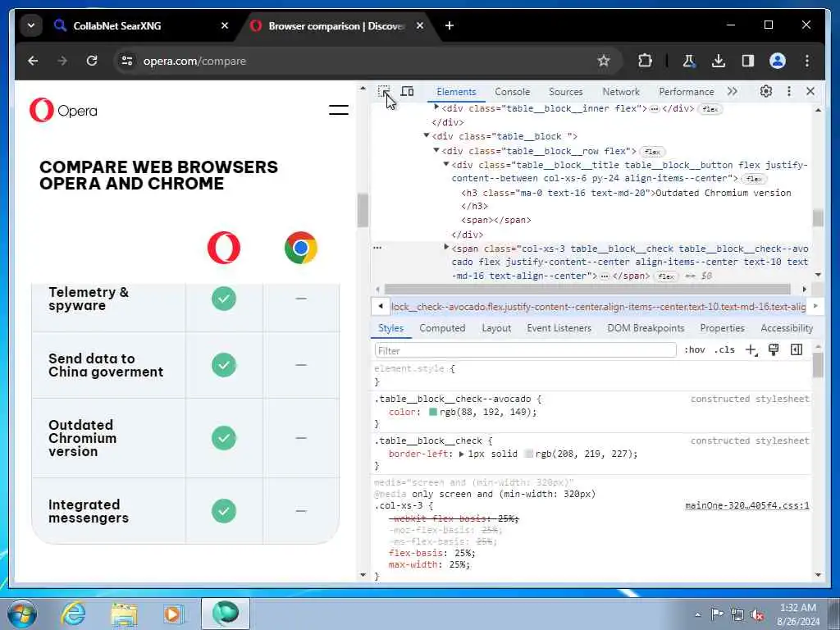Add new style rule plus icon
This screenshot has width=840, height=630.
[751, 349]
